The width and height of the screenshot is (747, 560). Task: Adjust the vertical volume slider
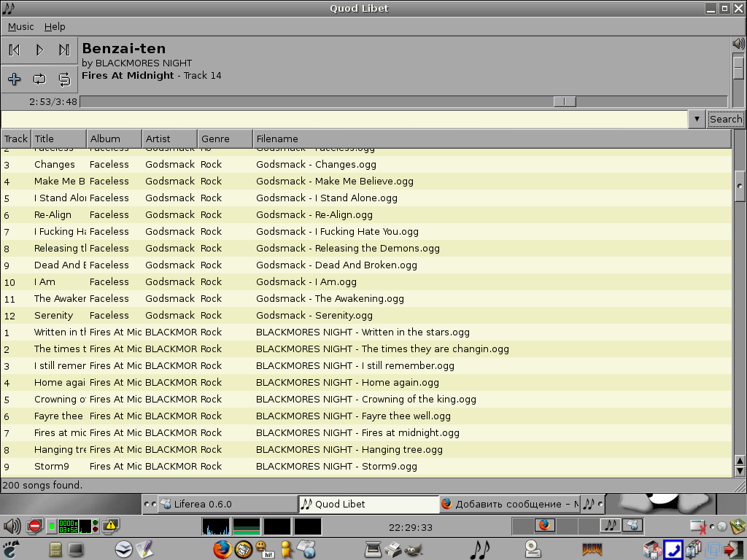738,68
